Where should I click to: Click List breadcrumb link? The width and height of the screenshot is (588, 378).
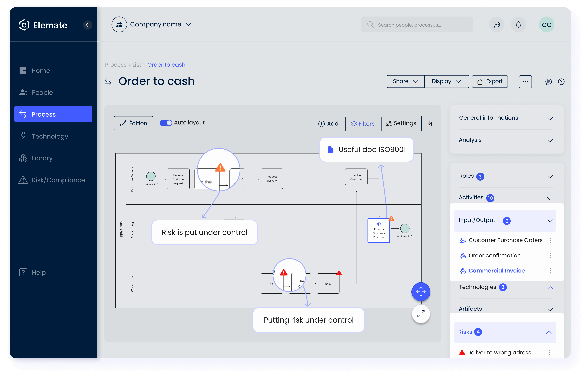pyautogui.click(x=137, y=65)
